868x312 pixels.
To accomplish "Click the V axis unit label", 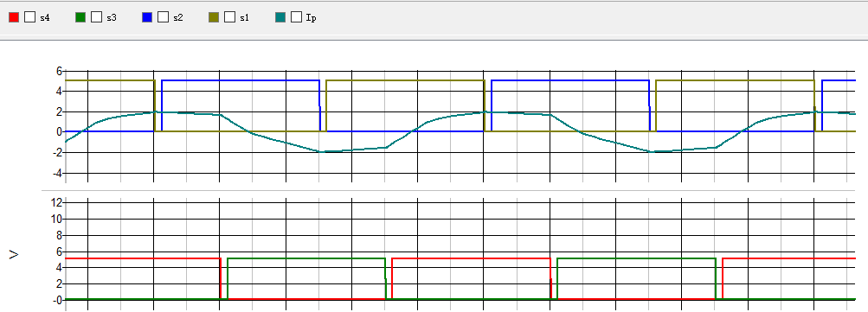I will 14,254.
